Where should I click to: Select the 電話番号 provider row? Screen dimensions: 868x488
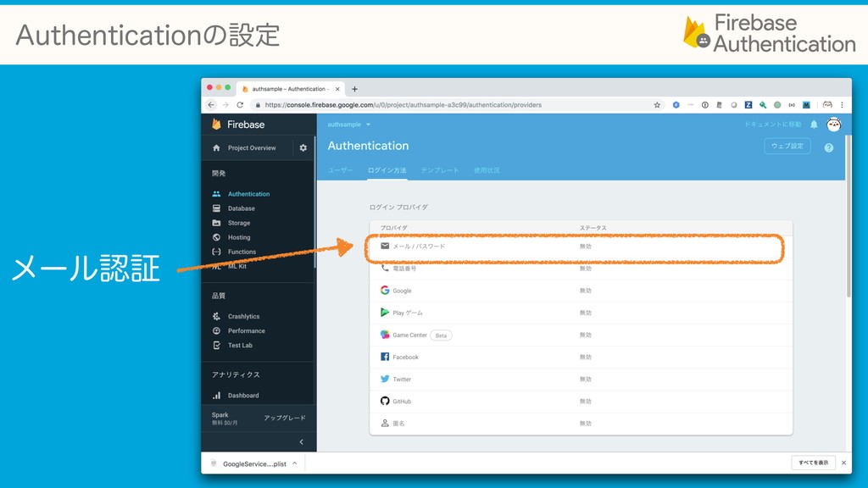[x=581, y=269]
